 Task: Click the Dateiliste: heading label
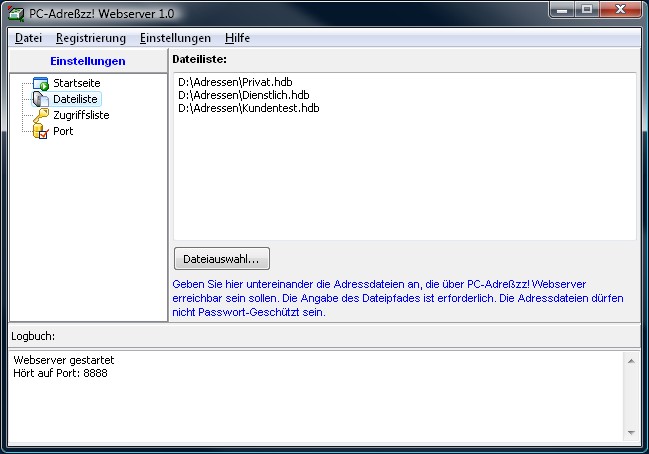pos(200,60)
